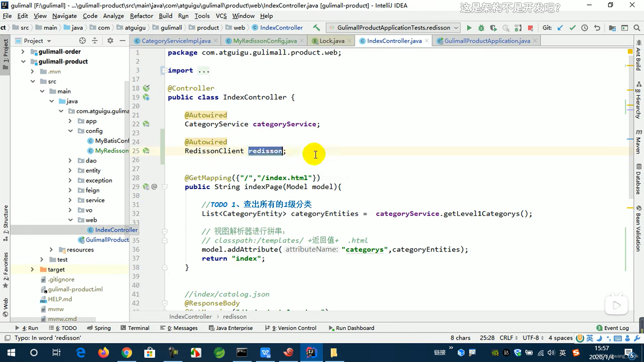The image size is (644, 362).
Task: Toggle the Hierarchy side panel
Action: [638, 101]
